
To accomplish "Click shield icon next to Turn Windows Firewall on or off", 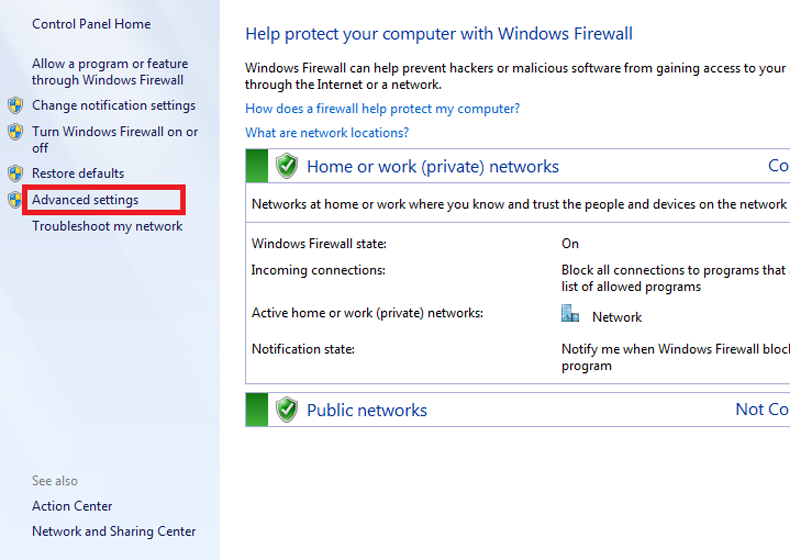I will tap(15, 132).
